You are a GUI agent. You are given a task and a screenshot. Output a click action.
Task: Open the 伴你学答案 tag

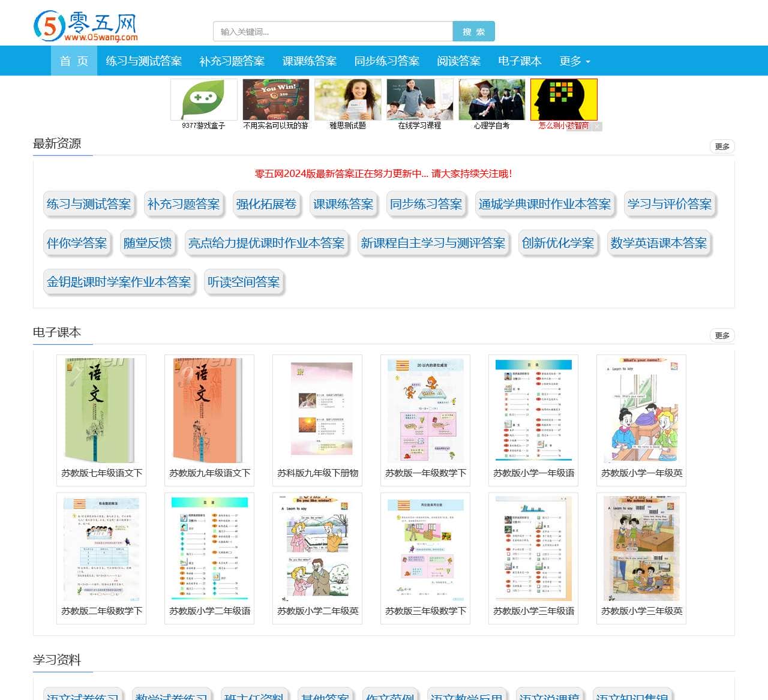[77, 243]
